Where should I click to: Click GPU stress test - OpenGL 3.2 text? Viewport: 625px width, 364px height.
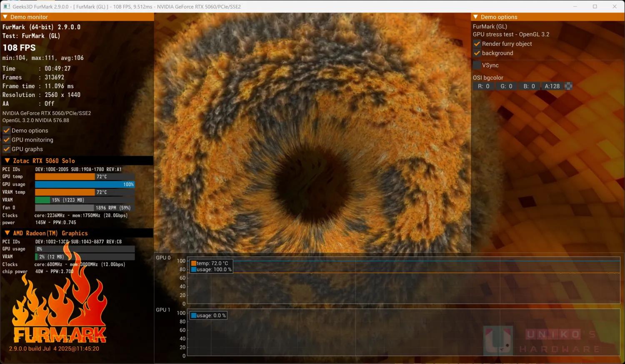click(511, 35)
